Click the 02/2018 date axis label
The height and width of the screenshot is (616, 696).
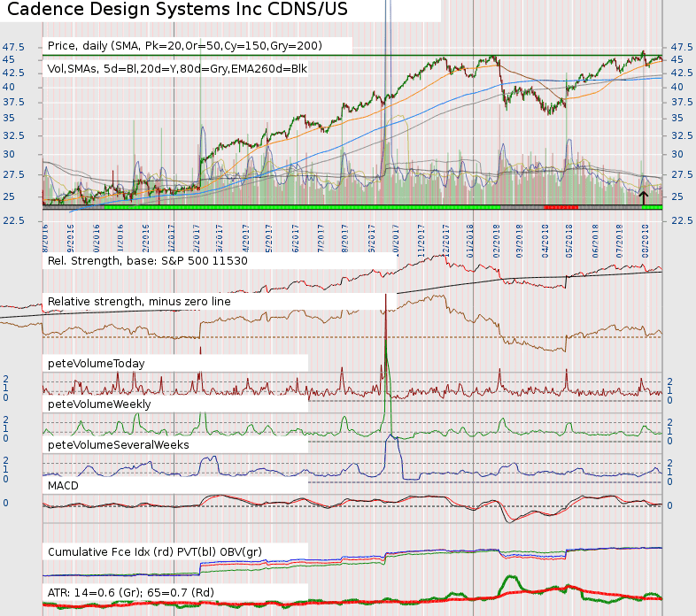496,241
